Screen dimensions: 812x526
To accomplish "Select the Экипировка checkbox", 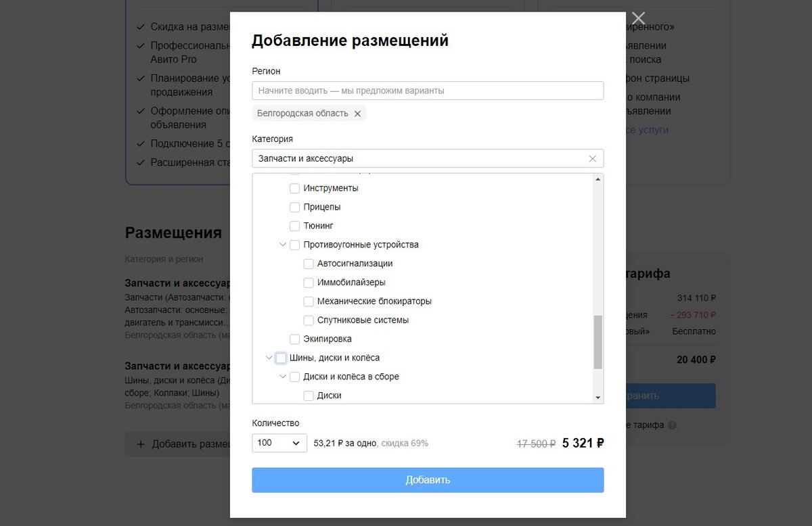I will pyautogui.click(x=294, y=339).
